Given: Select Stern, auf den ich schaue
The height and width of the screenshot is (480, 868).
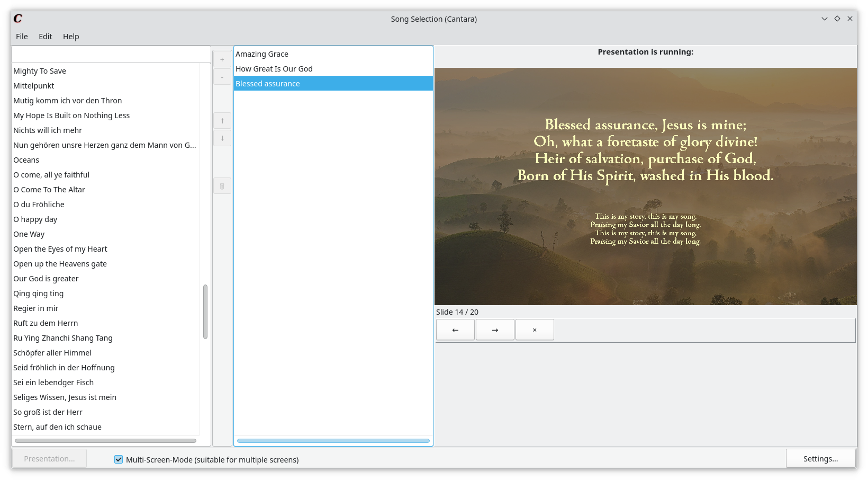Looking at the screenshot, I should [105, 427].
